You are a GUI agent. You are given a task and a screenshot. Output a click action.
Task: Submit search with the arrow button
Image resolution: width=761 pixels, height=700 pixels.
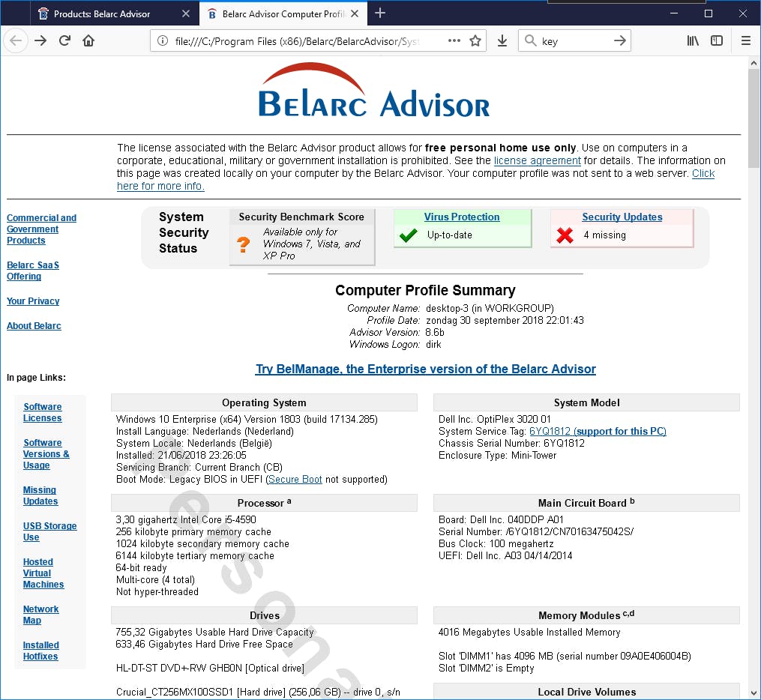pyautogui.click(x=620, y=40)
